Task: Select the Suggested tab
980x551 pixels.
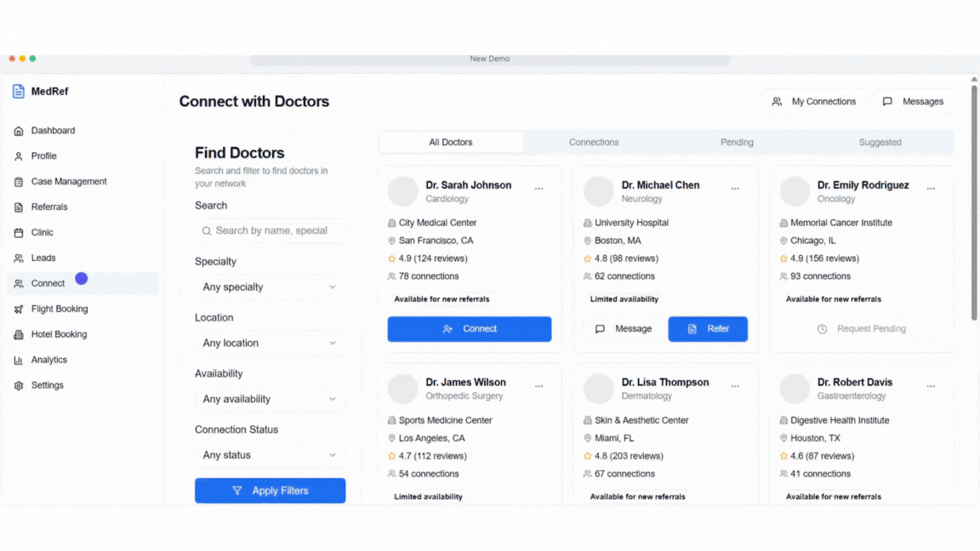Action: coord(880,142)
